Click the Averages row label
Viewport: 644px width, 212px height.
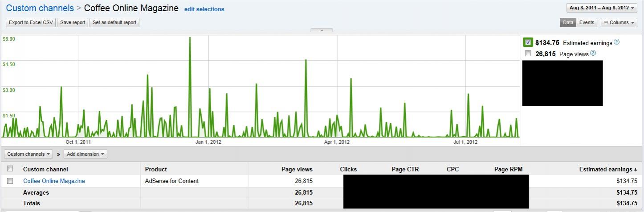(x=36, y=192)
